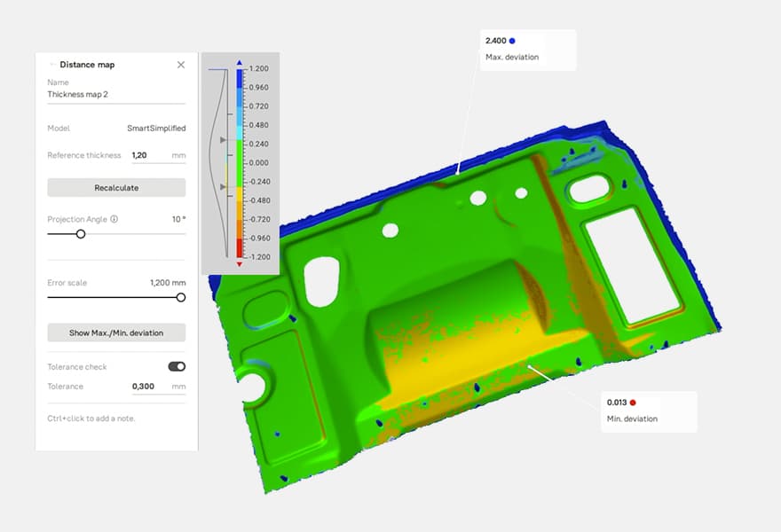The height and width of the screenshot is (532, 781).
Task: Close the Distance map panel
Action: pyautogui.click(x=181, y=65)
